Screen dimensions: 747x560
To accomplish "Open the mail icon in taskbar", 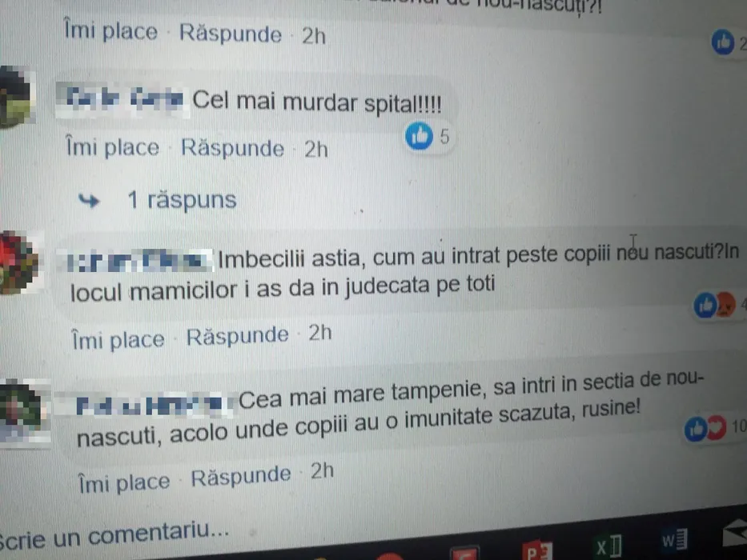I will coord(735,533).
